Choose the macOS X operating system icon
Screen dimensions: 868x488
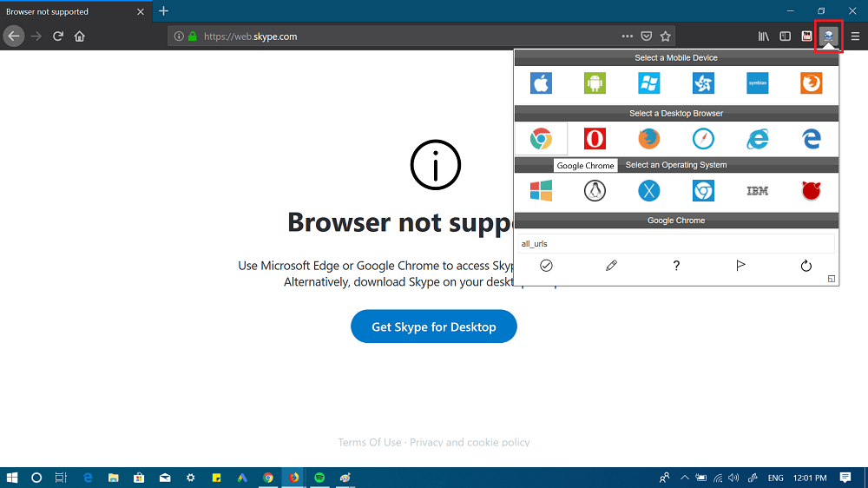click(648, 191)
